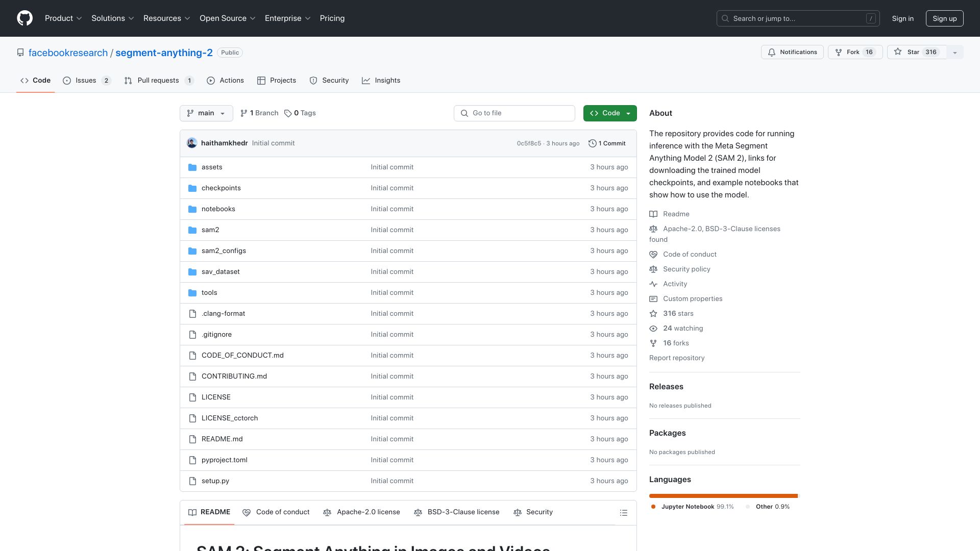Expand the Resources header menu

[x=167, y=18]
